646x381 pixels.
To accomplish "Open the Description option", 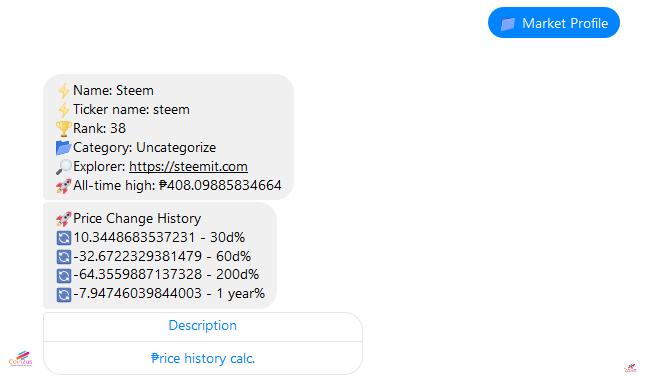I will pos(203,325).
